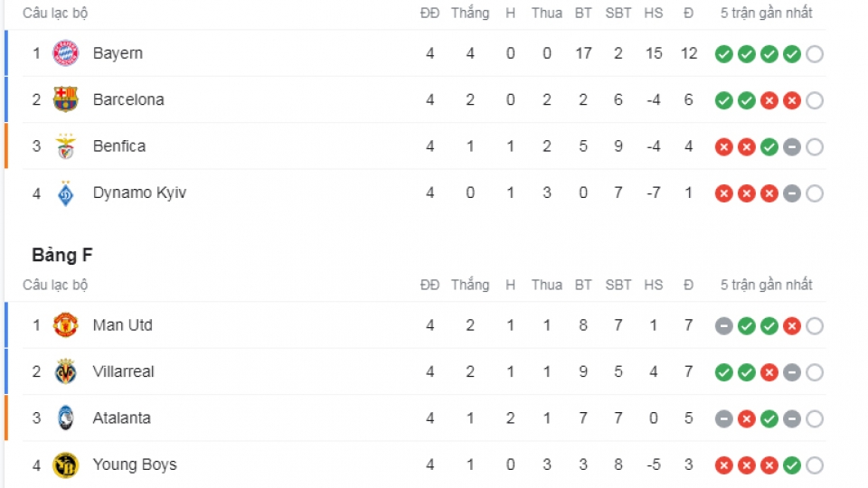Viewport: 868px width, 488px height.
Task: Click Man Utd's red loss indicator
Action: [792, 326]
